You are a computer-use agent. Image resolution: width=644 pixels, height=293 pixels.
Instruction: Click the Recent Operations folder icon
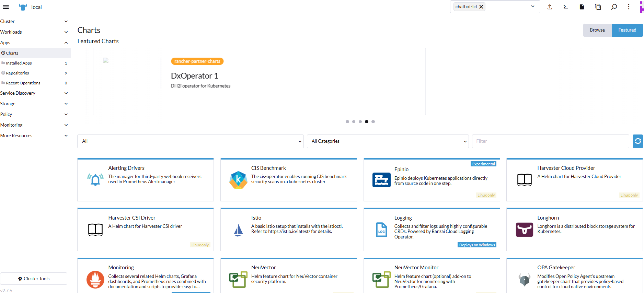coord(3,83)
